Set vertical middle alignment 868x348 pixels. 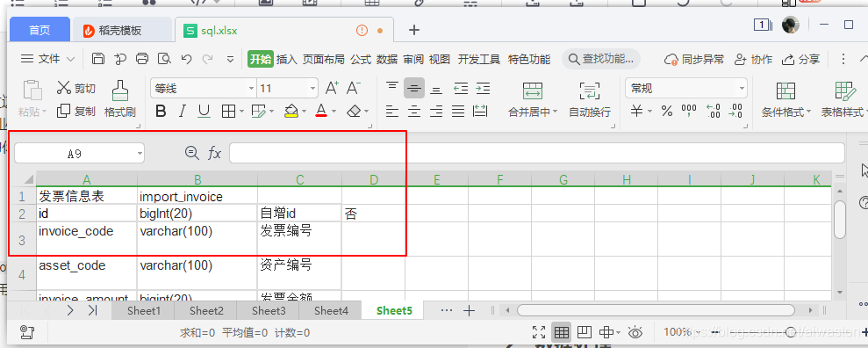[414, 88]
